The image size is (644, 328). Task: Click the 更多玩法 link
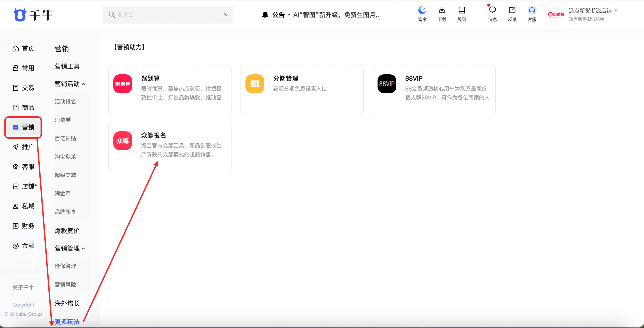(67, 322)
